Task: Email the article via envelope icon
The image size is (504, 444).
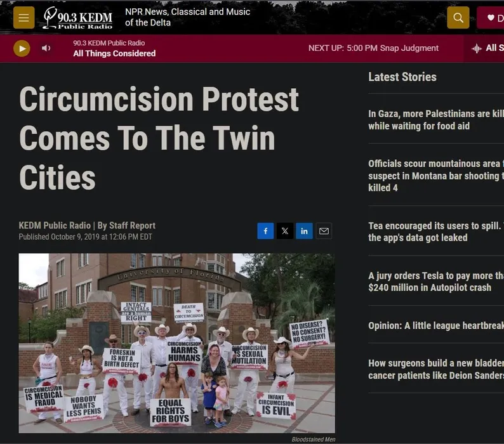Action: coord(324,231)
